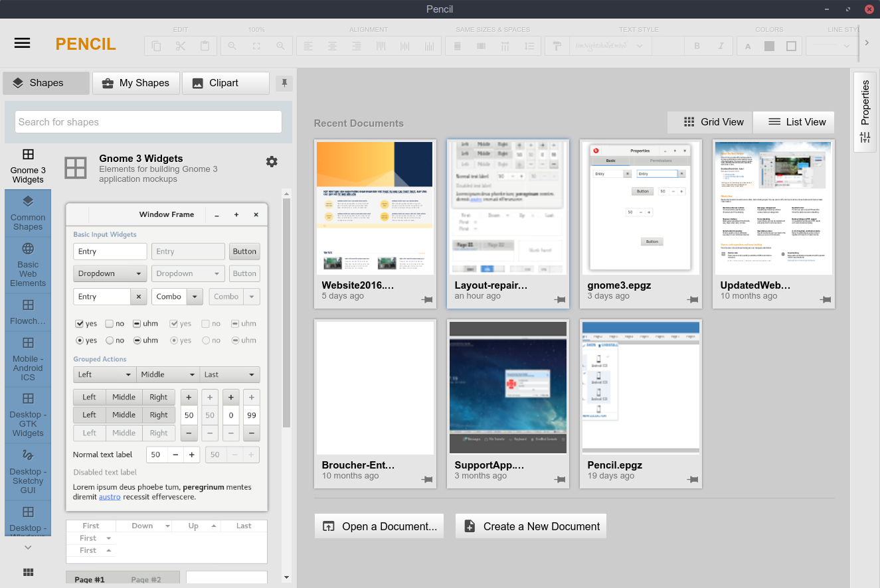Click the actual-size zoom icon
Image resolution: width=880 pixels, height=588 pixels.
(x=256, y=46)
